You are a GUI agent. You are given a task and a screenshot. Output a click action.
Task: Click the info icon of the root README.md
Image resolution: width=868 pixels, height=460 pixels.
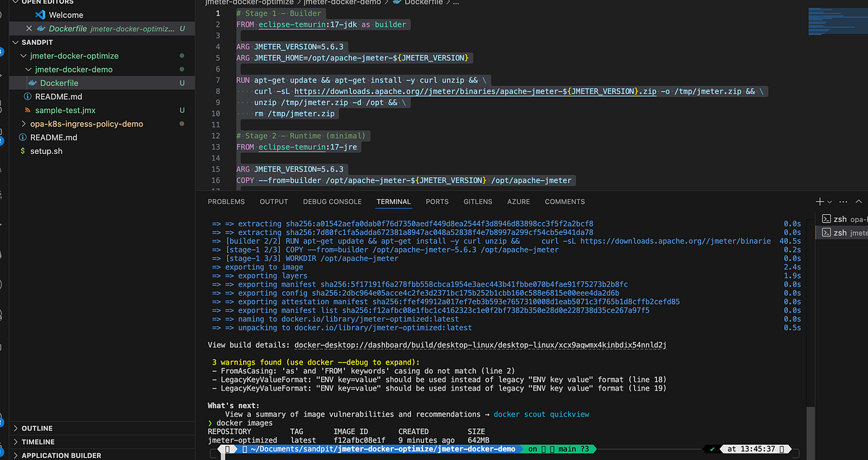tap(22, 137)
